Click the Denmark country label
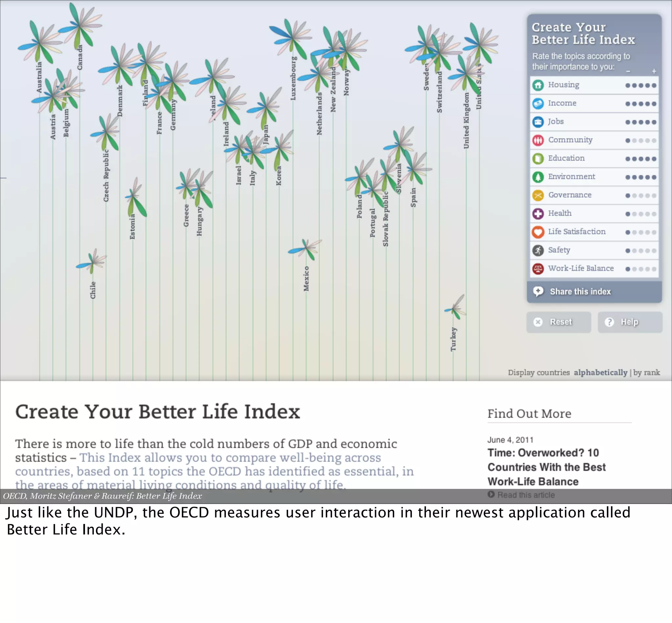 click(x=120, y=101)
